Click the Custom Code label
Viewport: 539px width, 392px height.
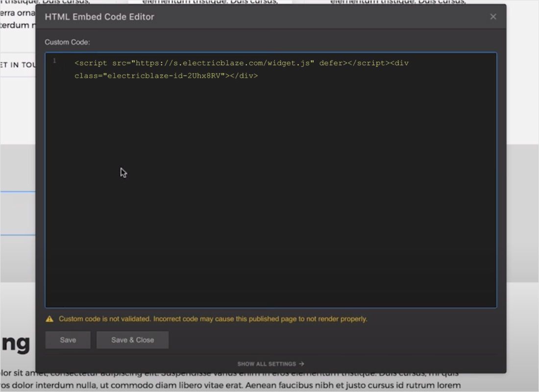68,42
